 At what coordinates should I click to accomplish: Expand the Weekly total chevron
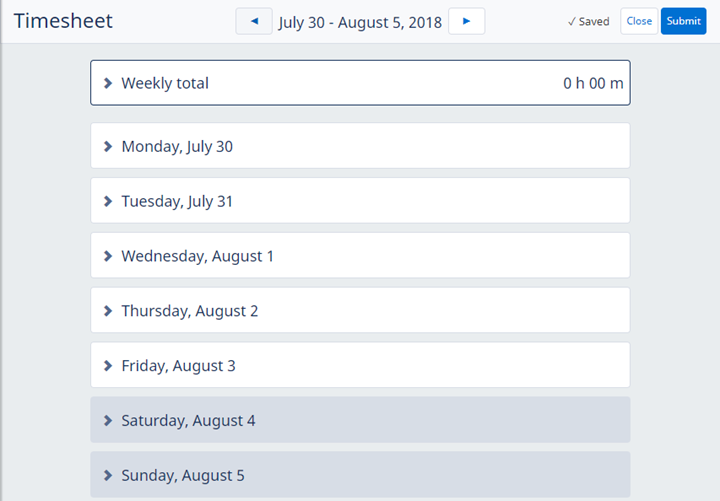point(108,83)
